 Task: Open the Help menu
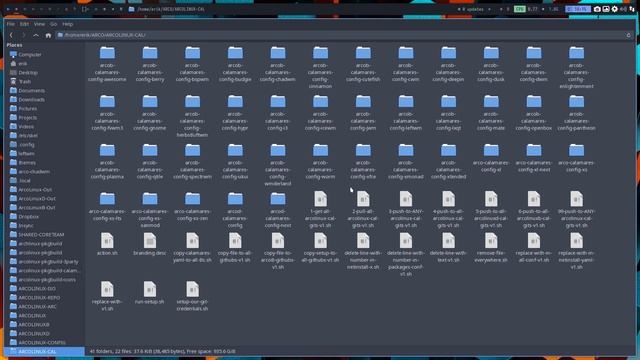click(68, 24)
